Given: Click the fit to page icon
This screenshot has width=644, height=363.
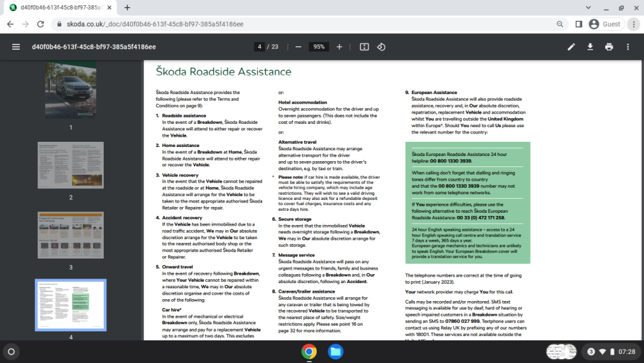Looking at the screenshot, I should click(365, 47).
